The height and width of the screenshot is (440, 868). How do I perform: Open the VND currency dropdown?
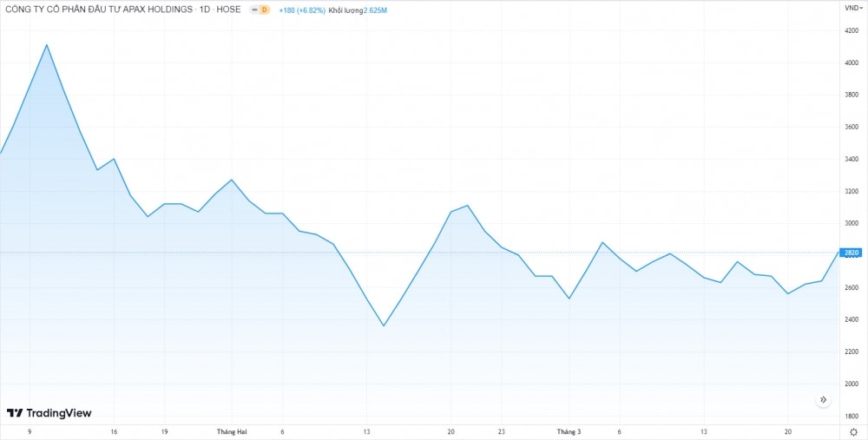point(852,7)
